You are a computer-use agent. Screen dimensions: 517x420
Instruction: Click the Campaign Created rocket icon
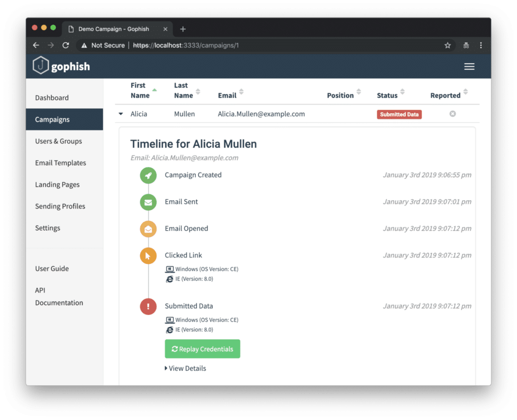tap(148, 176)
